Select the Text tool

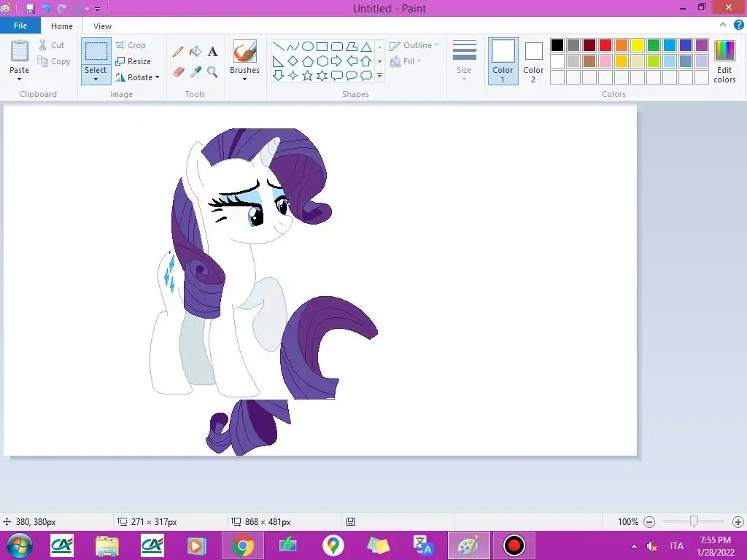point(212,52)
